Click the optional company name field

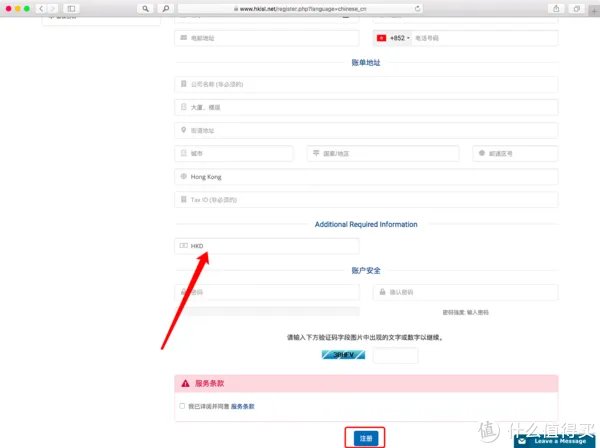tap(366, 84)
